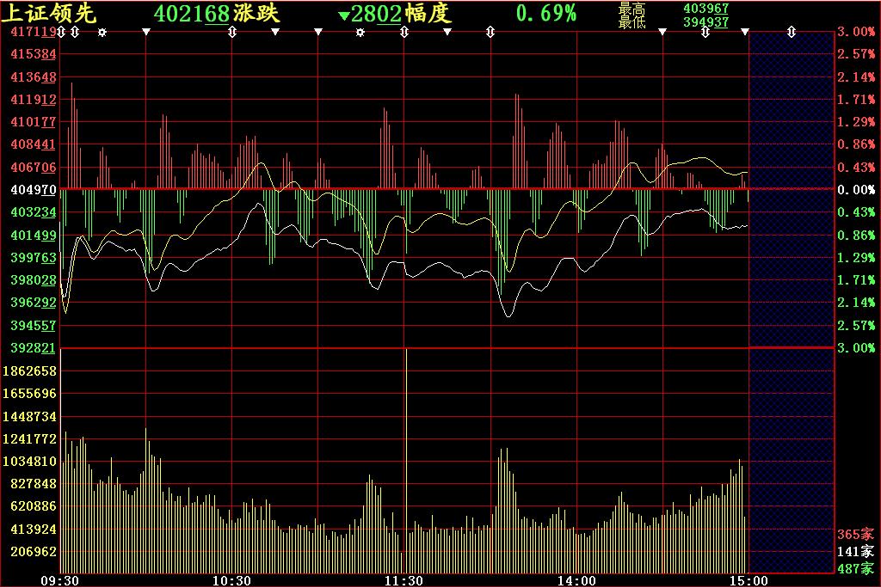Click the double-arrow marker above the 11:30 gridline

[x=404, y=32]
